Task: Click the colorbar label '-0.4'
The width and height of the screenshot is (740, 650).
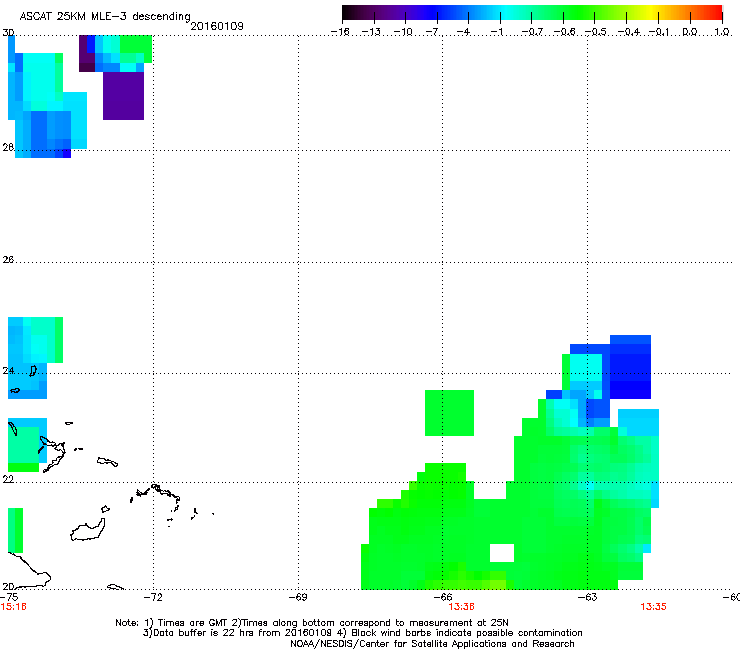Action: click(x=627, y=32)
